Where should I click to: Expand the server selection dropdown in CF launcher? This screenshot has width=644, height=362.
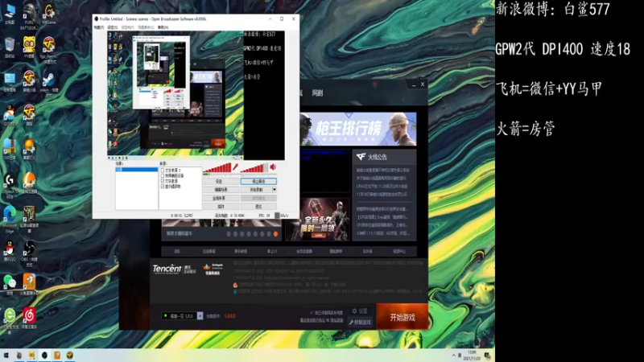(200, 316)
